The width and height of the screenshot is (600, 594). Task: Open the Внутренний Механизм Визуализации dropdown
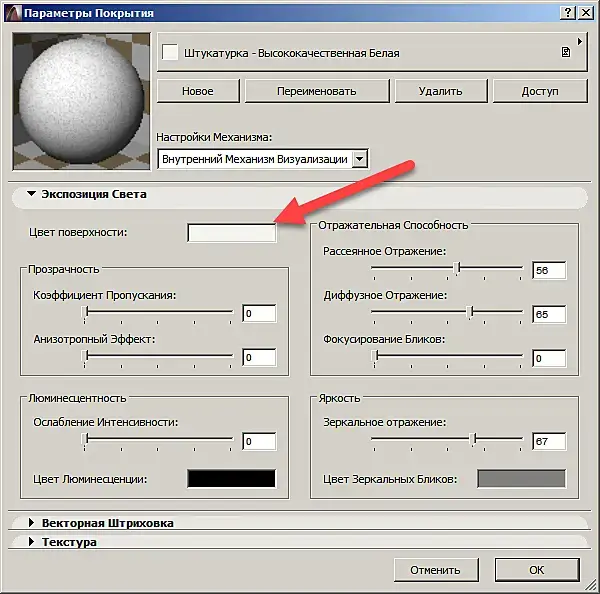tap(263, 159)
